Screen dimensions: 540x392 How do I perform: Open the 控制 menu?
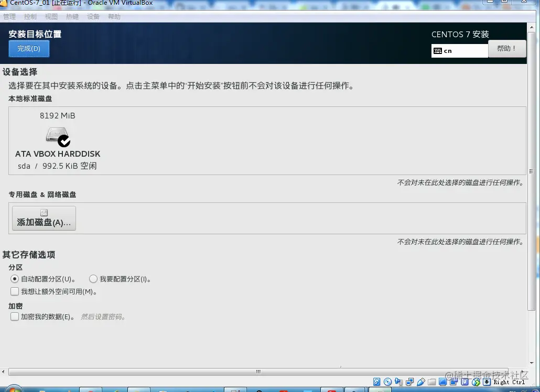point(30,17)
